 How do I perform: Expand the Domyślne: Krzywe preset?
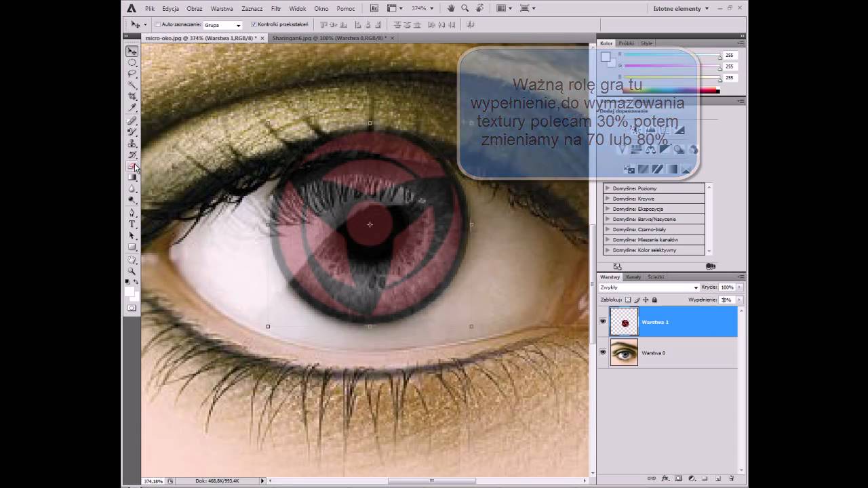[608, 199]
